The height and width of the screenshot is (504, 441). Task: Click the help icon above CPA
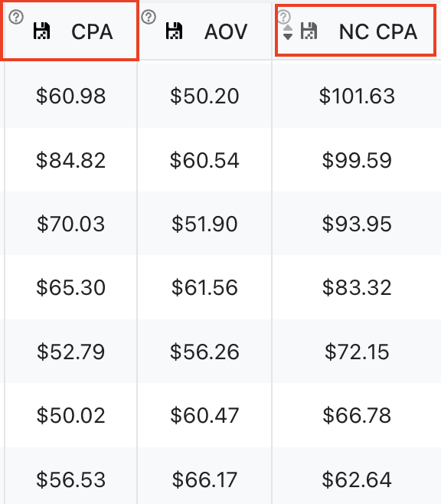click(16, 17)
